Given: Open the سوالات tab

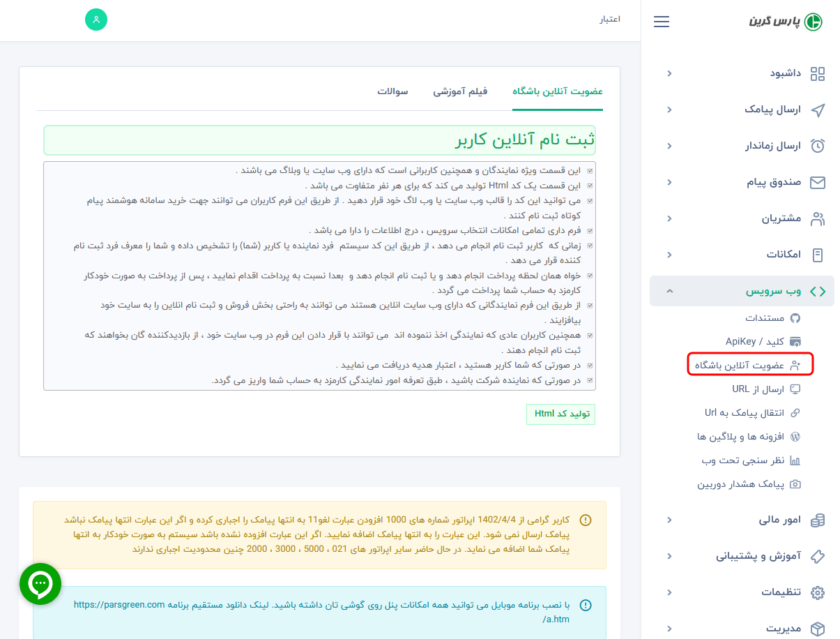Looking at the screenshot, I should pyautogui.click(x=392, y=91).
